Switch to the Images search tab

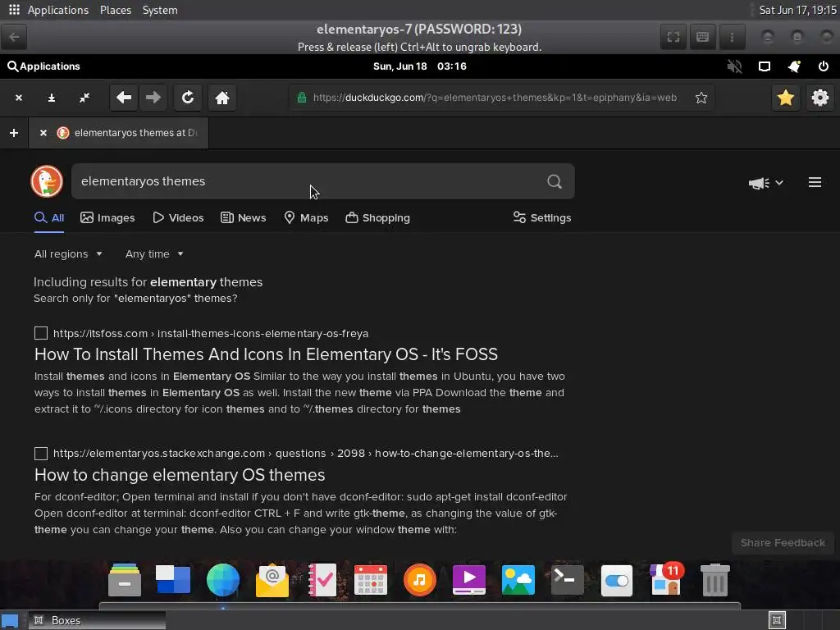[107, 218]
